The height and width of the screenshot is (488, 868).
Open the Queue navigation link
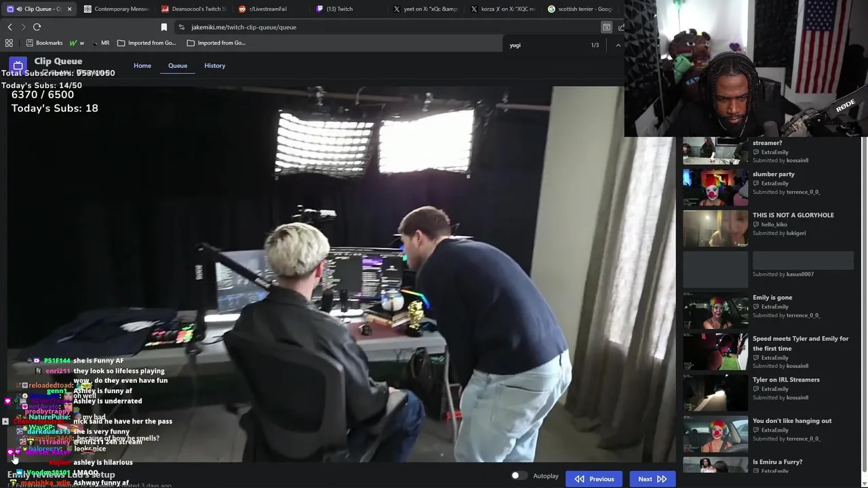[x=178, y=66]
